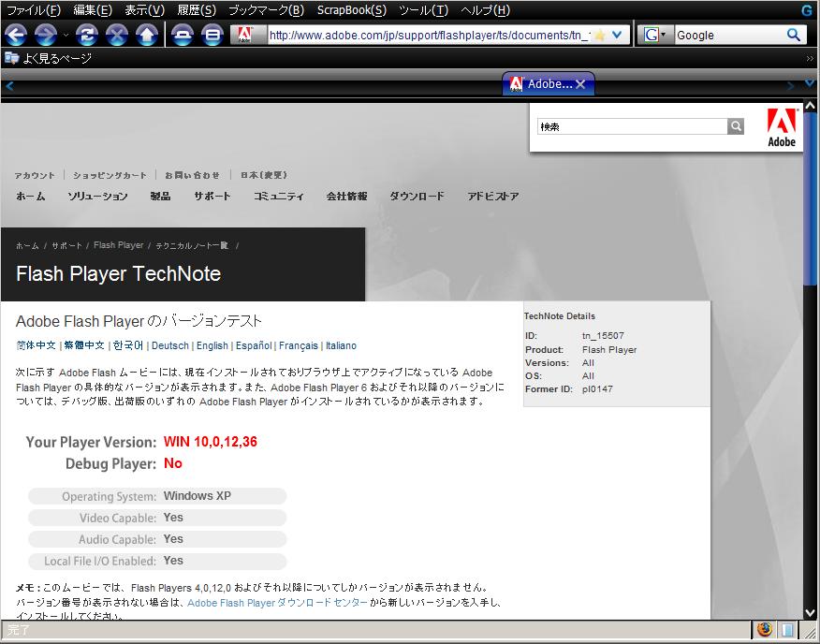Click the Adobe site search magnifier button
Viewport: 820px width, 644px height.
pyautogui.click(x=735, y=126)
